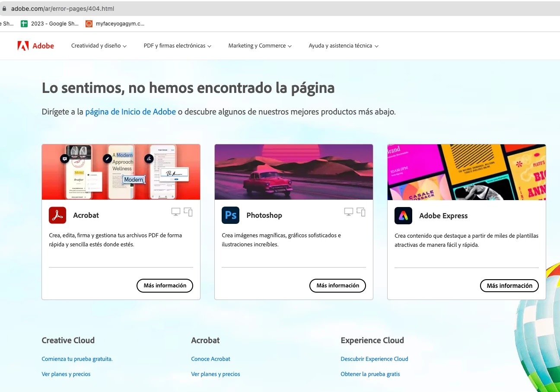Expand Marketing y Commerce menu
The height and width of the screenshot is (392, 560).
[260, 46]
